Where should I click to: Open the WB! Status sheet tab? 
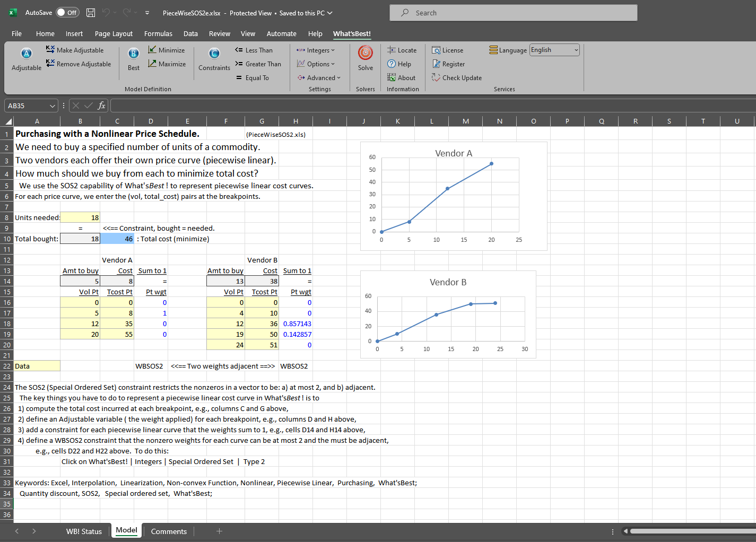click(x=84, y=531)
